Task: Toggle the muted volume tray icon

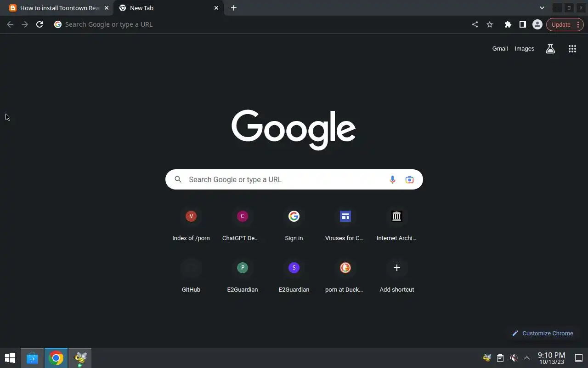Action: (514, 358)
